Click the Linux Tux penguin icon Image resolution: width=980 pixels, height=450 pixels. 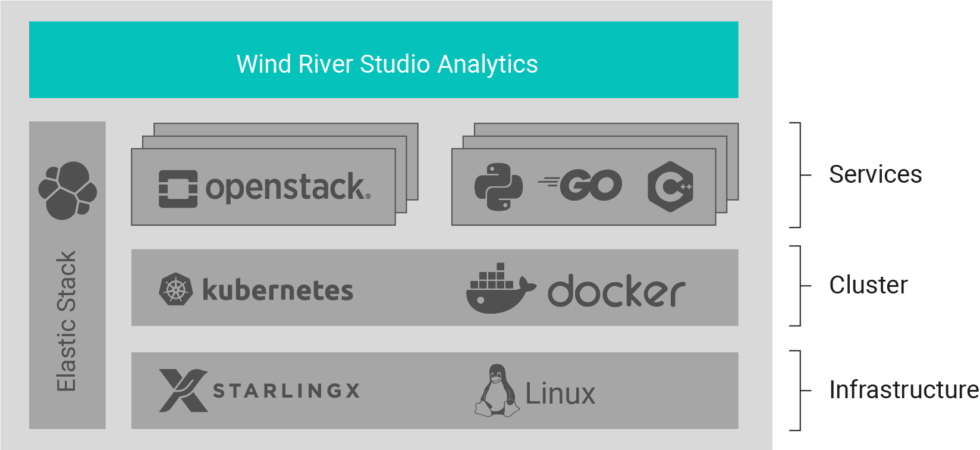[x=497, y=390]
